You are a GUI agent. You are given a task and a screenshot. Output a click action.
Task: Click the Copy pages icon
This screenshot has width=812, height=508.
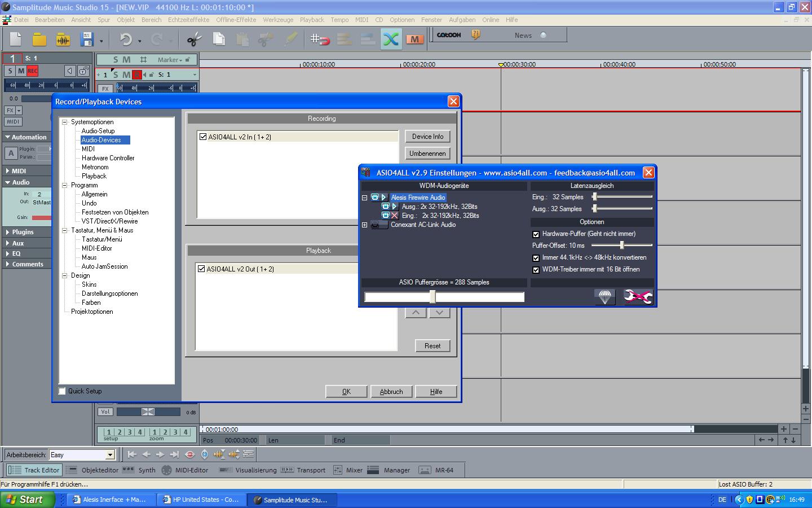(218, 39)
